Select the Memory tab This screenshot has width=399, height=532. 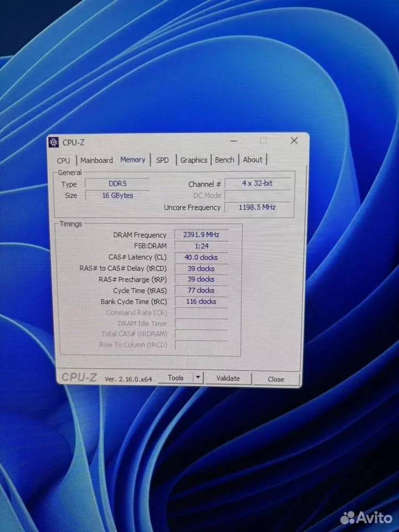click(133, 160)
